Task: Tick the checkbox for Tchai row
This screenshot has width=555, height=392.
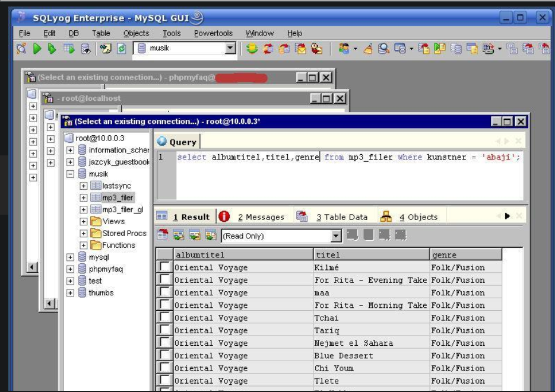Action: [x=165, y=317]
